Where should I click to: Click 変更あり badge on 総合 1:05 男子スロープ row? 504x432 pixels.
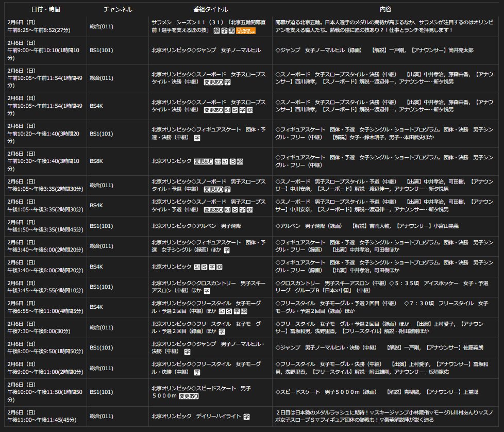213,190
